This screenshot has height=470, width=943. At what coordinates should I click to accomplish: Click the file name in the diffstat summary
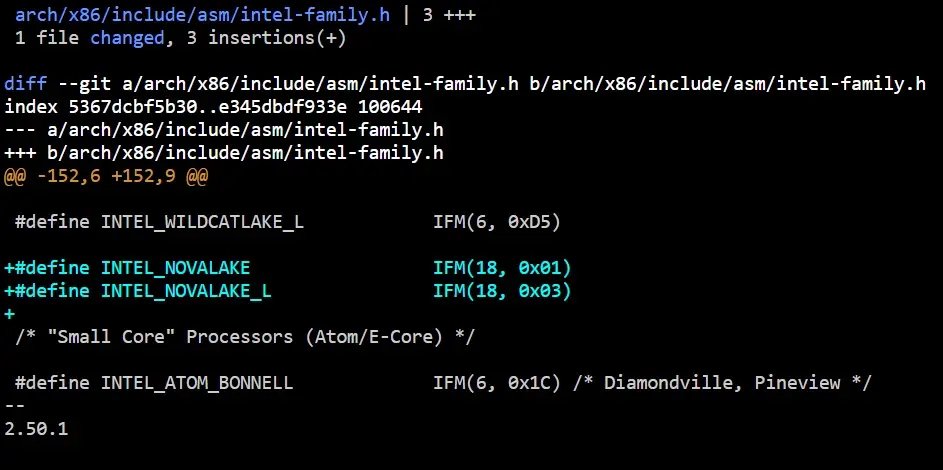208,16
